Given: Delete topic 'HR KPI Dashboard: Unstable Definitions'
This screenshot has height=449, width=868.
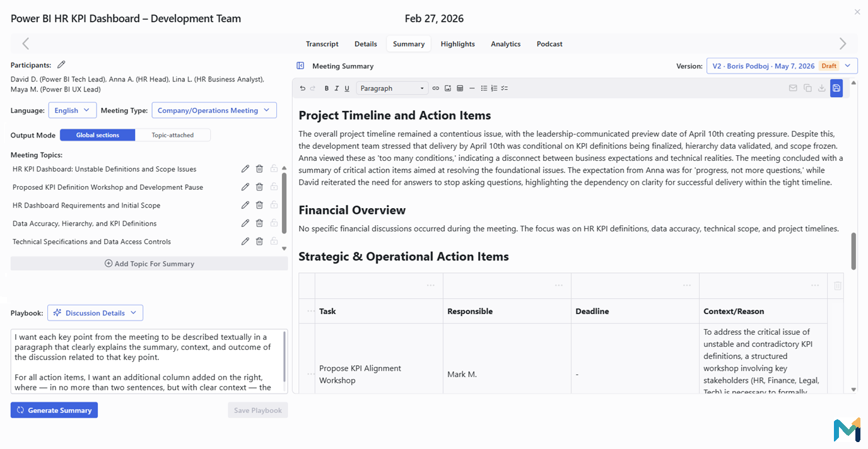Looking at the screenshot, I should point(259,168).
